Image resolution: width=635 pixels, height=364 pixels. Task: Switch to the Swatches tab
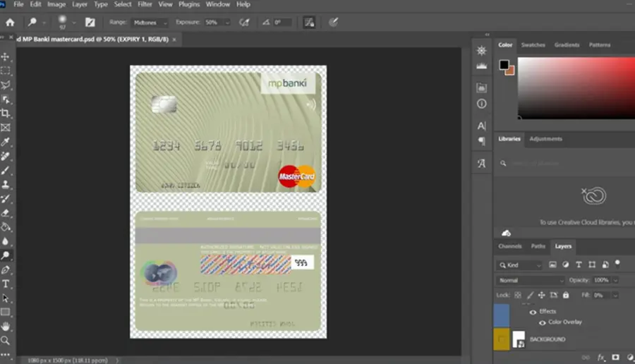[x=533, y=45]
